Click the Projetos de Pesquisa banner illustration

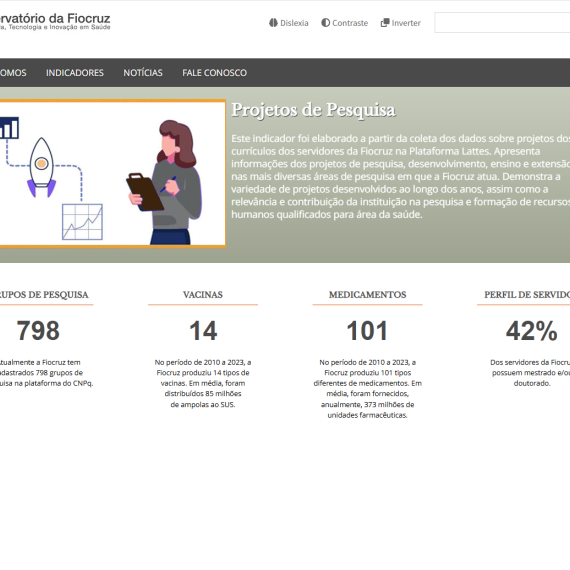[112, 174]
